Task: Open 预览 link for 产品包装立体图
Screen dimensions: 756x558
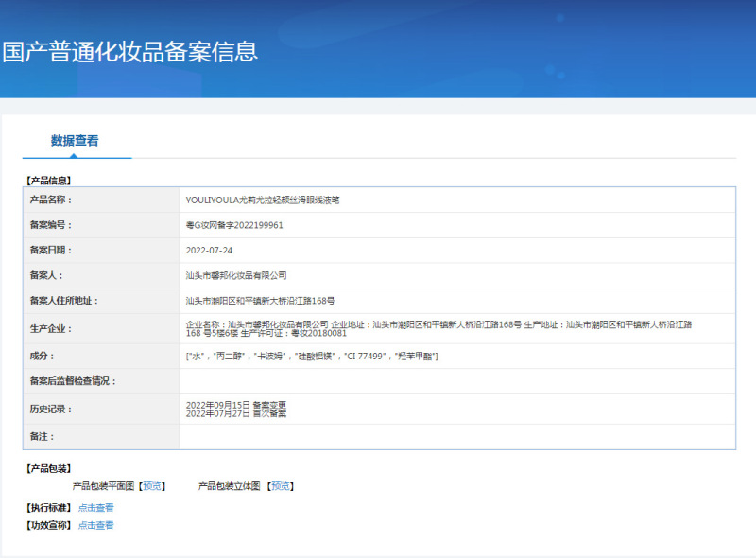Action: click(x=281, y=486)
